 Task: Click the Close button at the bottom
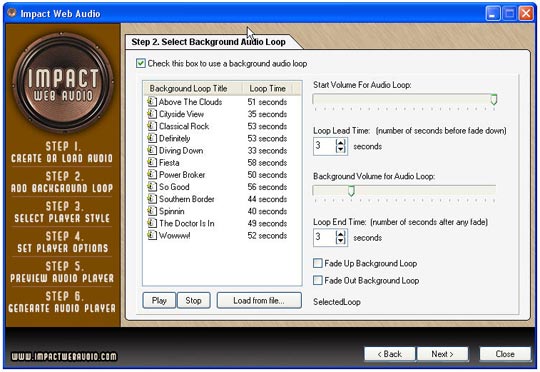click(x=505, y=354)
